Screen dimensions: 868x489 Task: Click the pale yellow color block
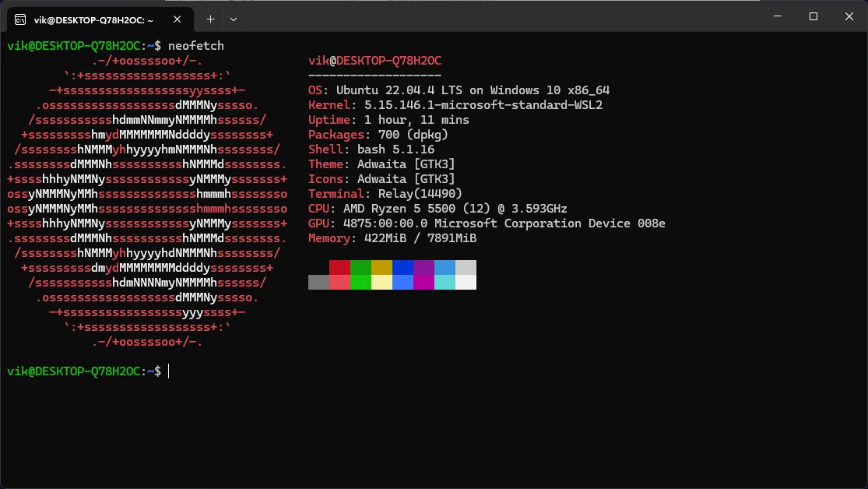tap(382, 282)
